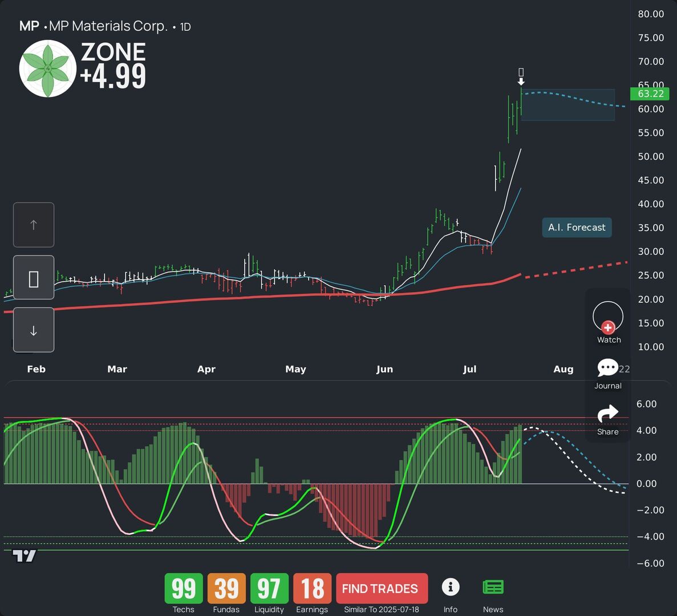This screenshot has height=616, width=677.
Task: Click the 6.00 oscillator axis label
Action: 646,404
